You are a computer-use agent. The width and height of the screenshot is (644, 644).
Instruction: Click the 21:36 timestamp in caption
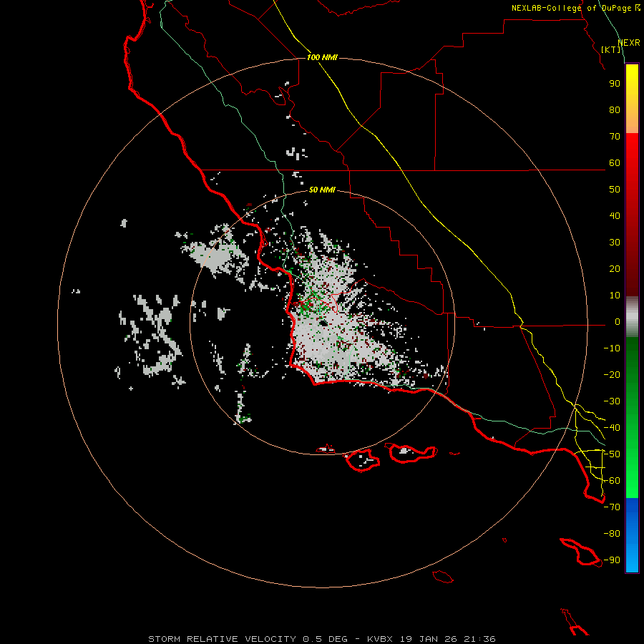(479, 639)
